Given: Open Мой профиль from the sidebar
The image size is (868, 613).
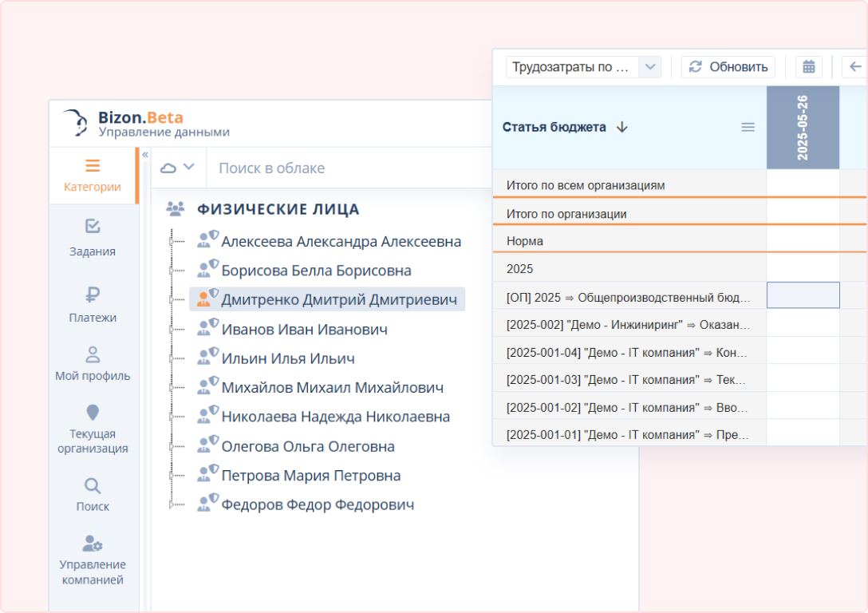Looking at the screenshot, I should tap(93, 363).
